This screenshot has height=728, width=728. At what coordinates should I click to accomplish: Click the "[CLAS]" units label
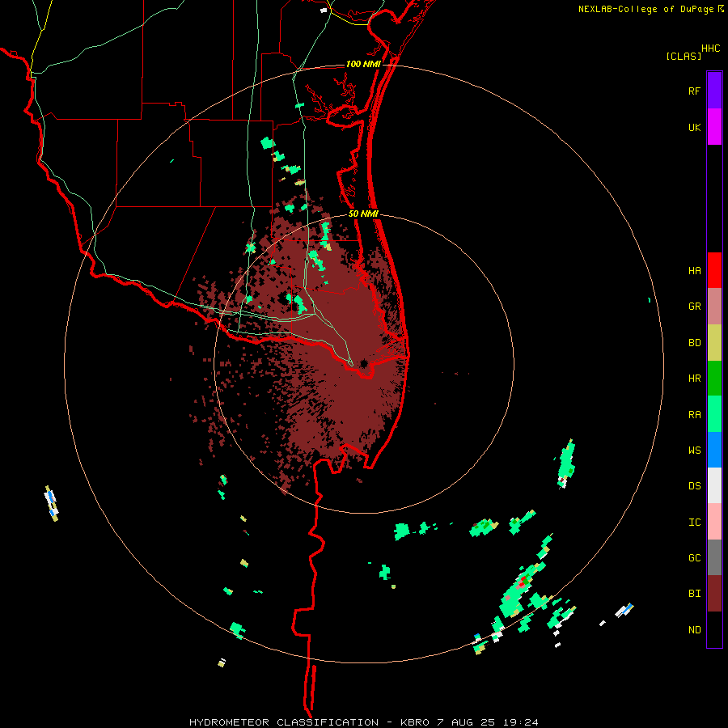684,56
